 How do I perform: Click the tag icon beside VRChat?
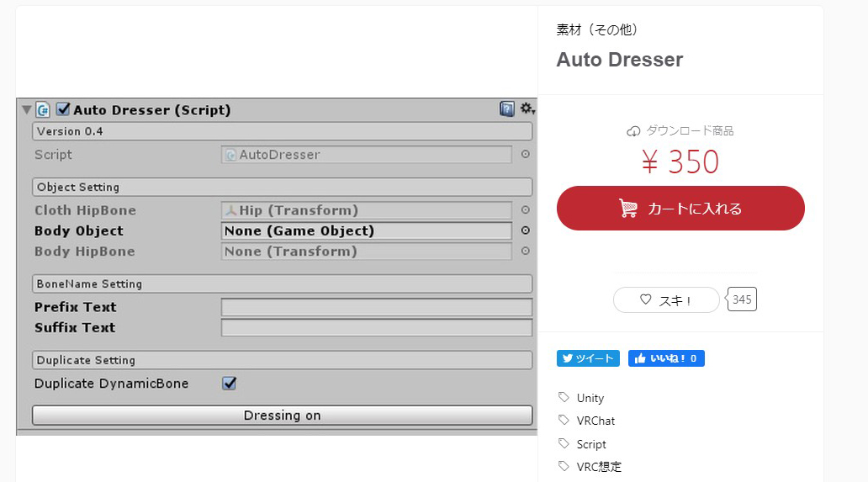click(564, 420)
